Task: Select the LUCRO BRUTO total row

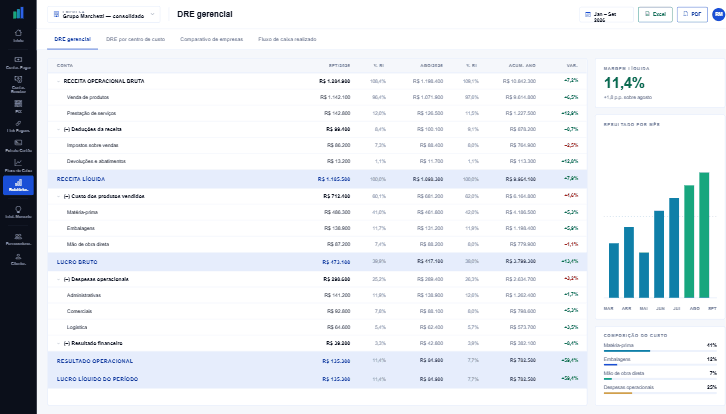Action: (x=317, y=262)
